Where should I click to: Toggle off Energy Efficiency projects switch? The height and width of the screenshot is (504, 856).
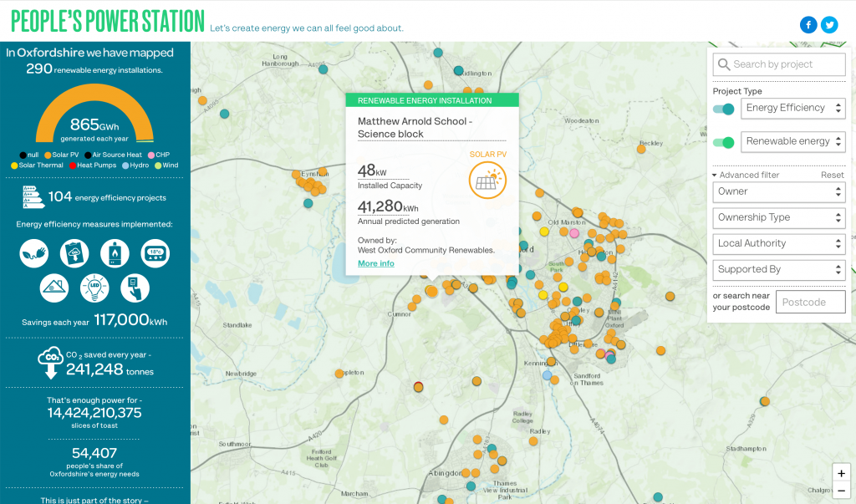(723, 109)
